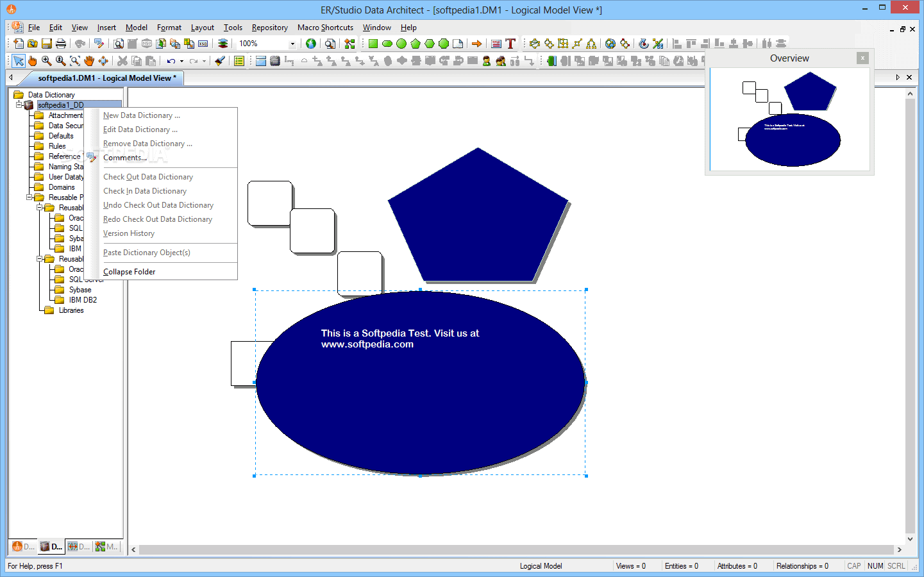The image size is (924, 577).
Task: Select the red T text tool
Action: 510,44
